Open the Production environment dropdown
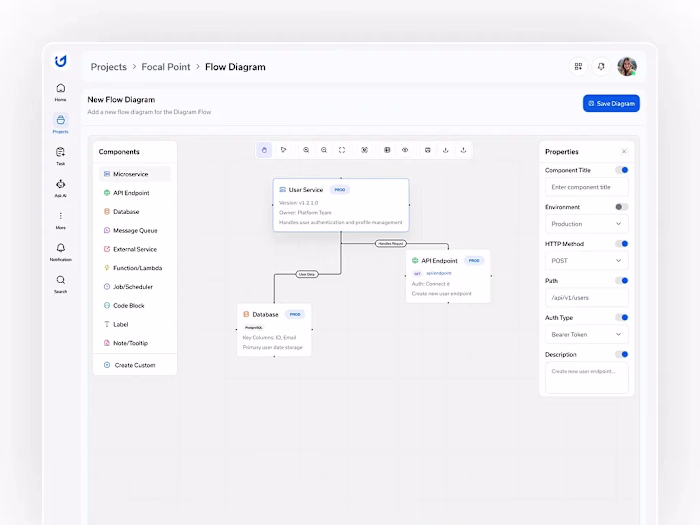Viewport: 700px width, 525px height. point(587,224)
